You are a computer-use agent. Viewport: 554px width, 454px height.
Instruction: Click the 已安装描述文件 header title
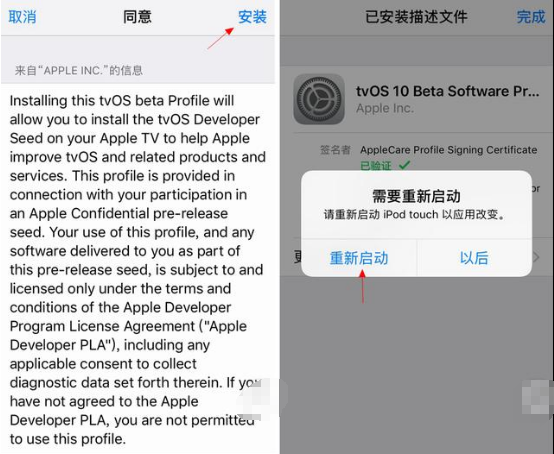tap(416, 17)
